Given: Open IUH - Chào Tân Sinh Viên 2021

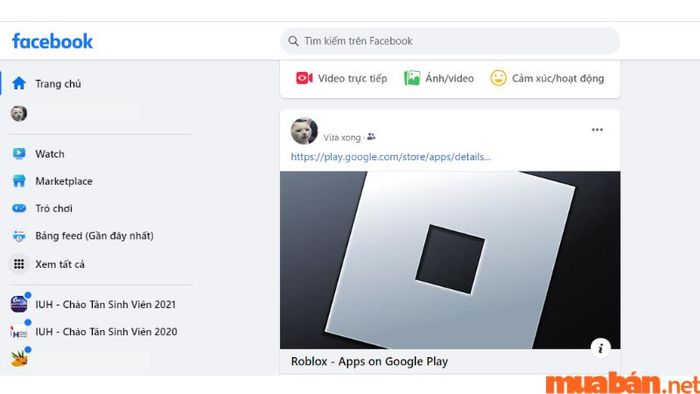Looking at the screenshot, I should (x=105, y=304).
